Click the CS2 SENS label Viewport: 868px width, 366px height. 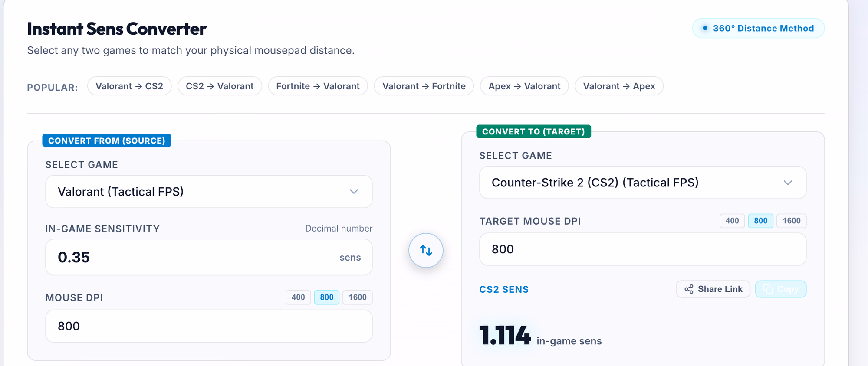pyautogui.click(x=504, y=290)
